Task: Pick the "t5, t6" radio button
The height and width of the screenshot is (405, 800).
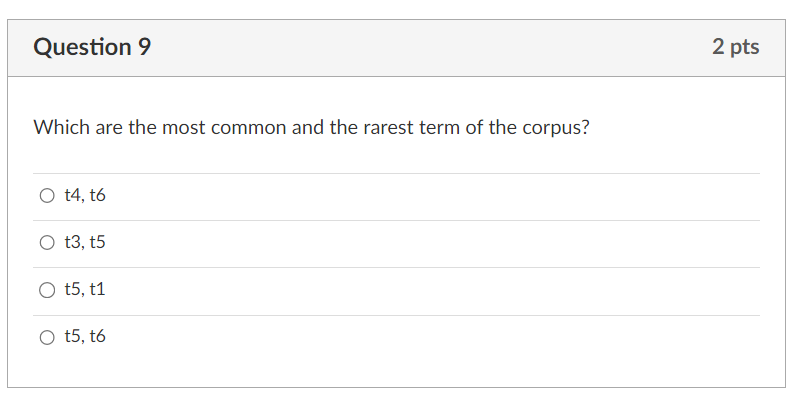Action: point(47,338)
